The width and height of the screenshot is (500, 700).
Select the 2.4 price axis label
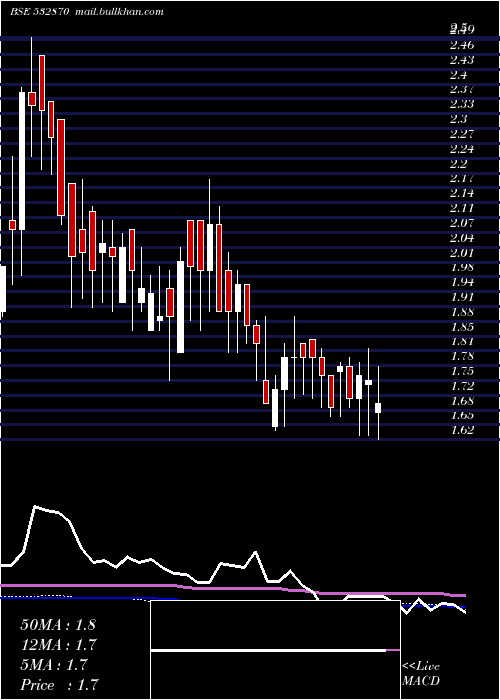click(459, 75)
